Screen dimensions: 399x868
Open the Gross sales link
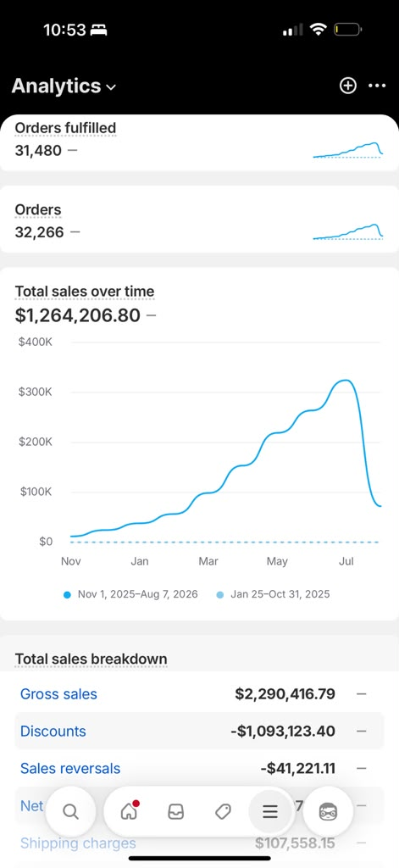(x=58, y=693)
